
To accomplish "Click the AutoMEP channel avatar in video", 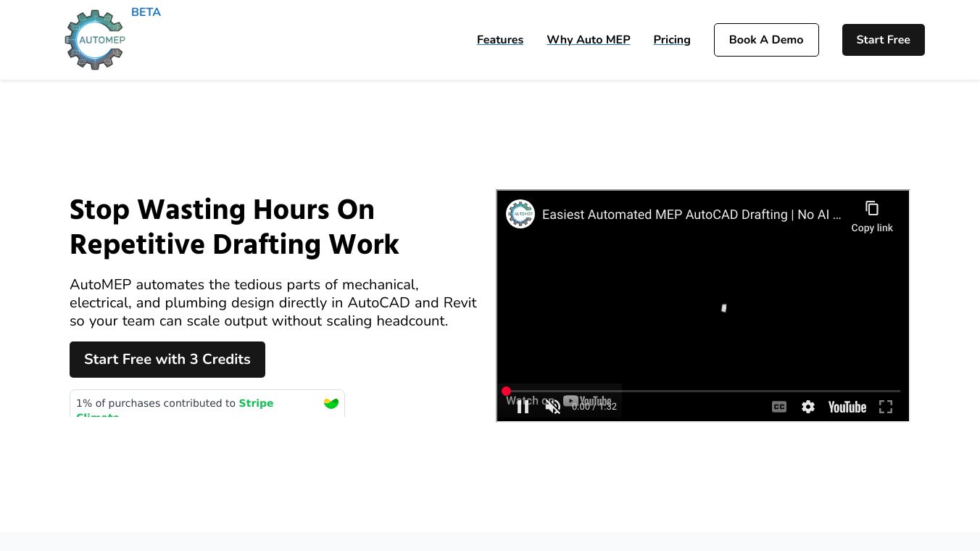I will [x=520, y=214].
